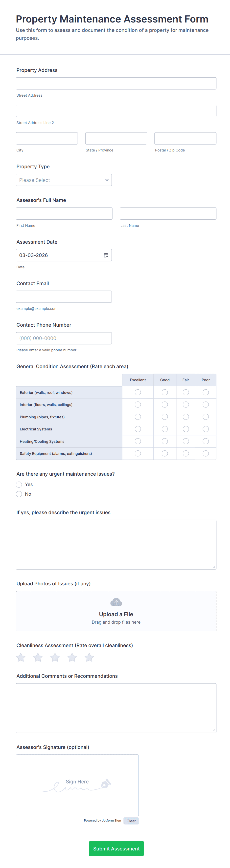The width and height of the screenshot is (230, 868).
Task: Rate cleanliness with the fifth star
Action: point(89,657)
